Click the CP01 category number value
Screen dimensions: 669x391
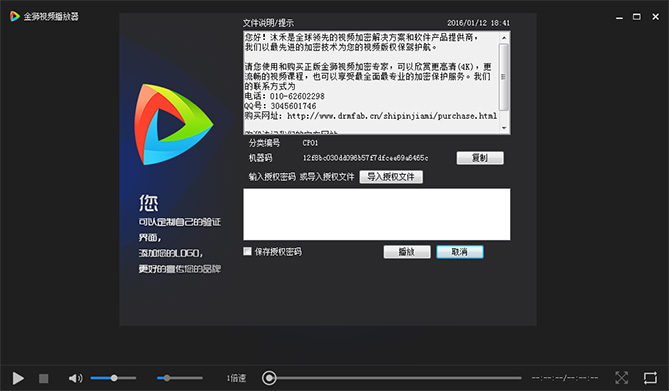coord(310,143)
